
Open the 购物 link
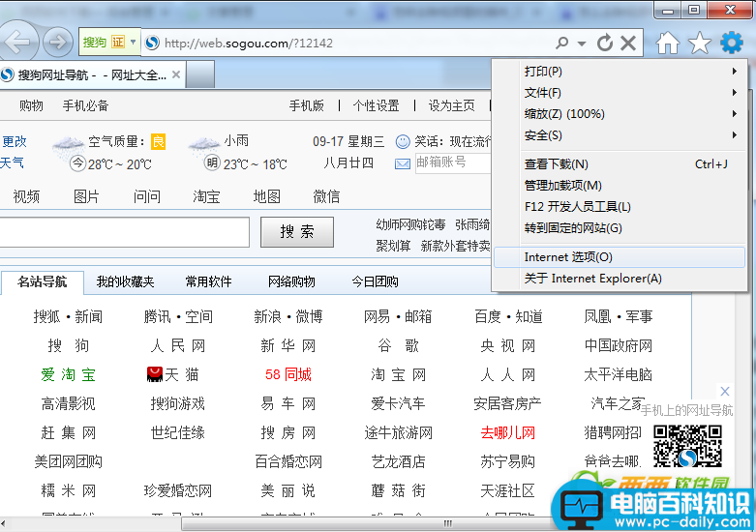point(31,105)
